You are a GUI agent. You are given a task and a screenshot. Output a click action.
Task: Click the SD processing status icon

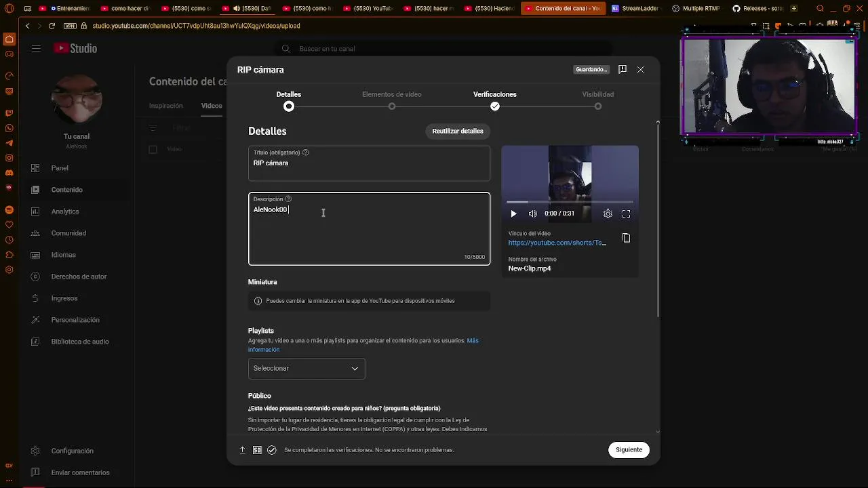click(257, 450)
